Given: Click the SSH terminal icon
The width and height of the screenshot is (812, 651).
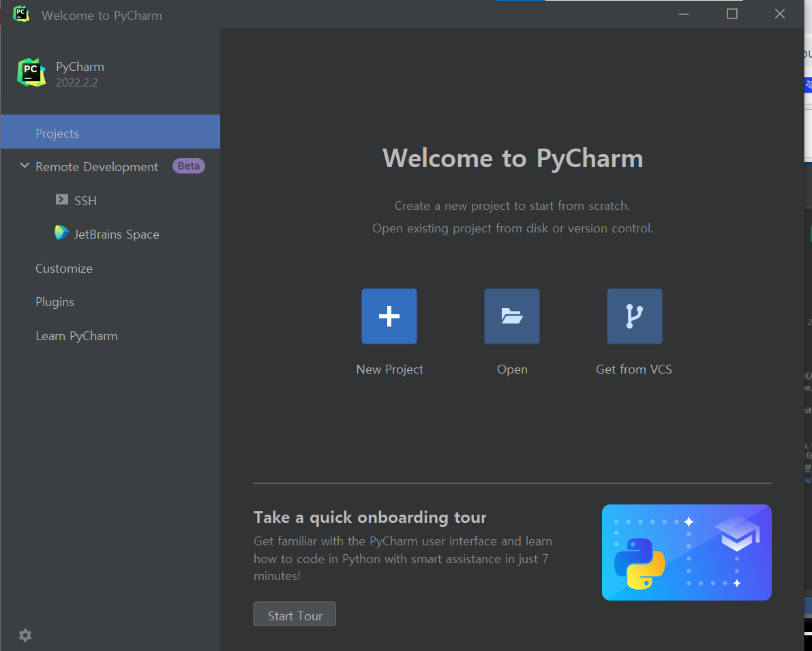Looking at the screenshot, I should pyautogui.click(x=62, y=200).
